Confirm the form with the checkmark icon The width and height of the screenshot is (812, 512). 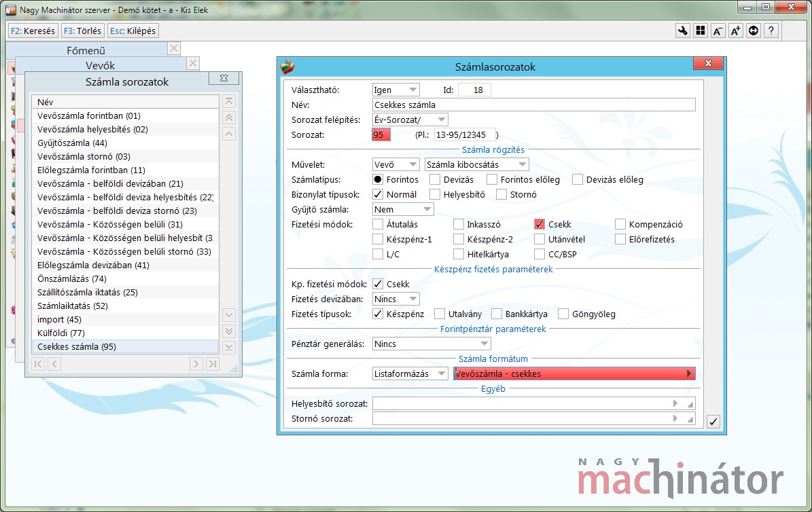[713, 422]
